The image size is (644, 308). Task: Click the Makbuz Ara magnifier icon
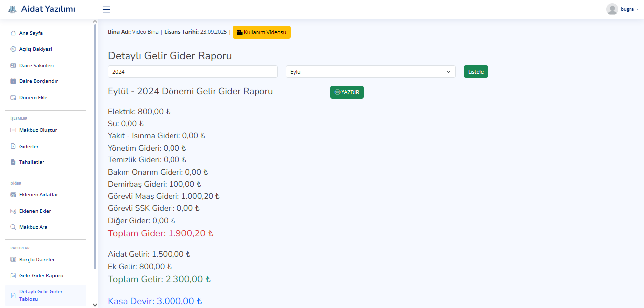click(x=13, y=227)
